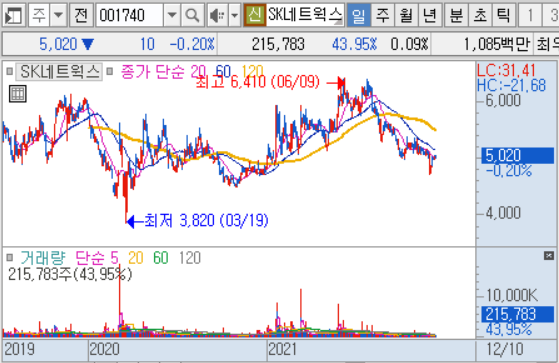The width and height of the screenshot is (559, 363).
Task: Click the 1,085백만 trading value
Action: point(496,44)
